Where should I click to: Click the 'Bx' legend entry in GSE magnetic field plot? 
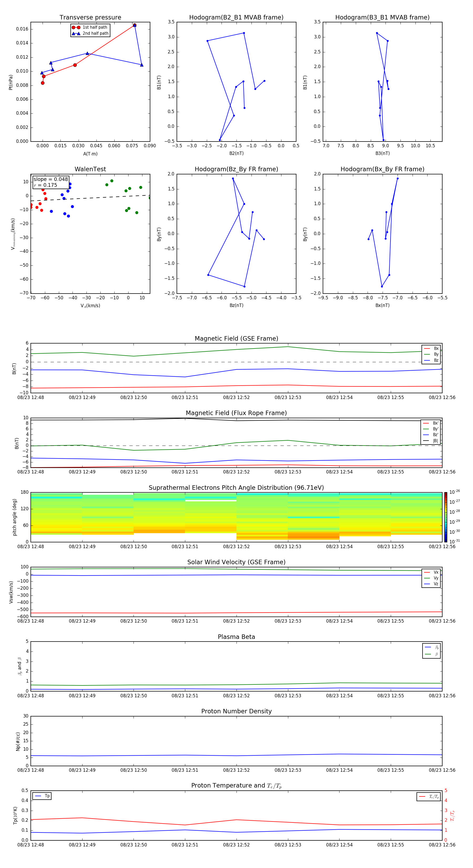(x=431, y=349)
